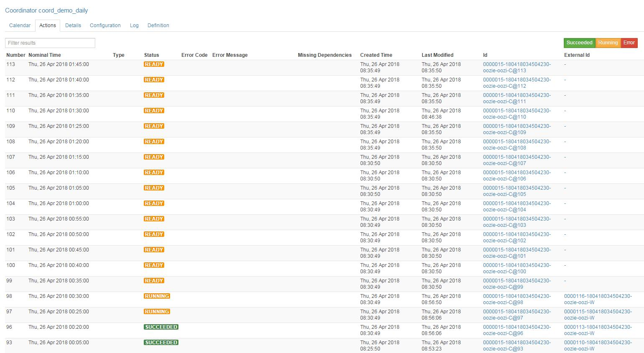Image resolution: width=644 pixels, height=353 pixels.
Task: Click the Created Time column header
Action: coord(376,55)
